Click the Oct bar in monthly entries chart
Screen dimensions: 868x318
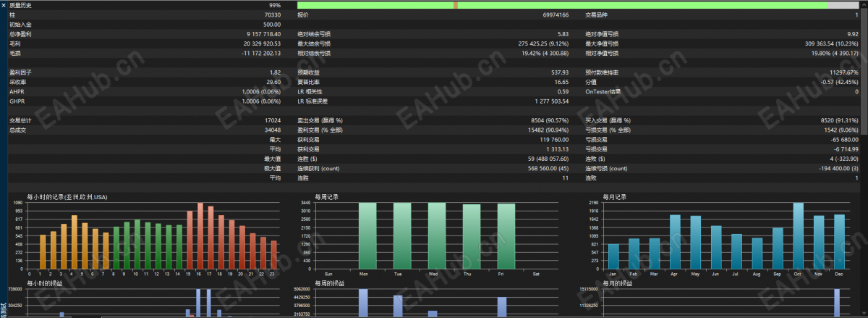point(799,236)
